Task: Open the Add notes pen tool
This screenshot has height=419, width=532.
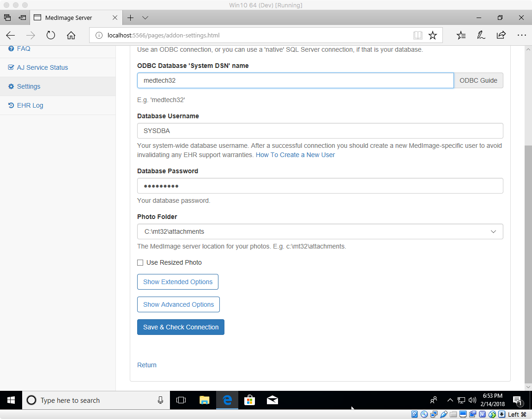Action: click(x=481, y=35)
